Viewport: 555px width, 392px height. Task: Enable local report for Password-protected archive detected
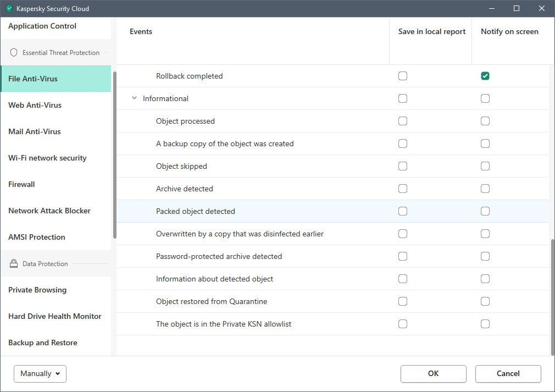[x=403, y=256]
